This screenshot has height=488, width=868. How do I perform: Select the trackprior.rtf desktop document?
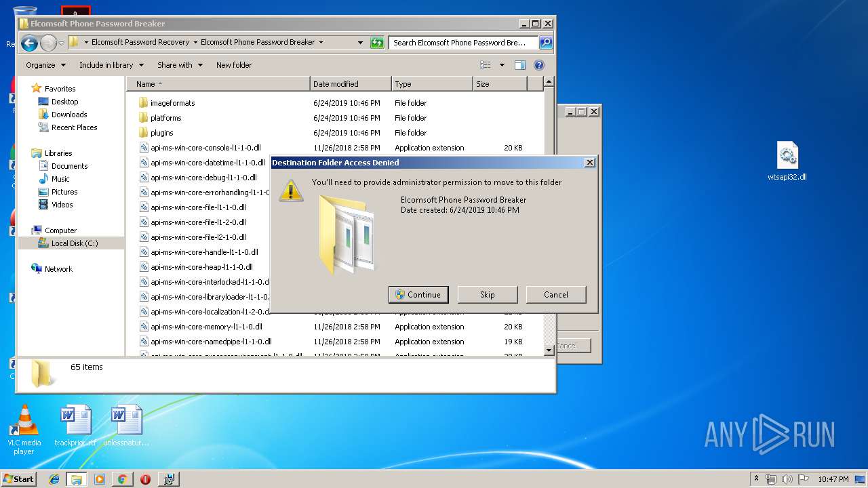(x=75, y=426)
